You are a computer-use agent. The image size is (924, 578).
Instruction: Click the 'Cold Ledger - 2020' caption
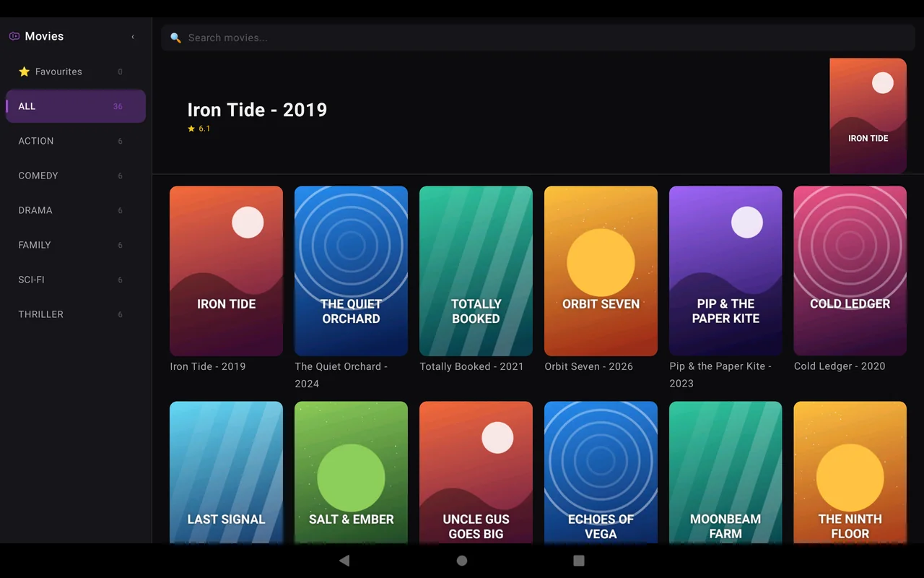coord(840,366)
